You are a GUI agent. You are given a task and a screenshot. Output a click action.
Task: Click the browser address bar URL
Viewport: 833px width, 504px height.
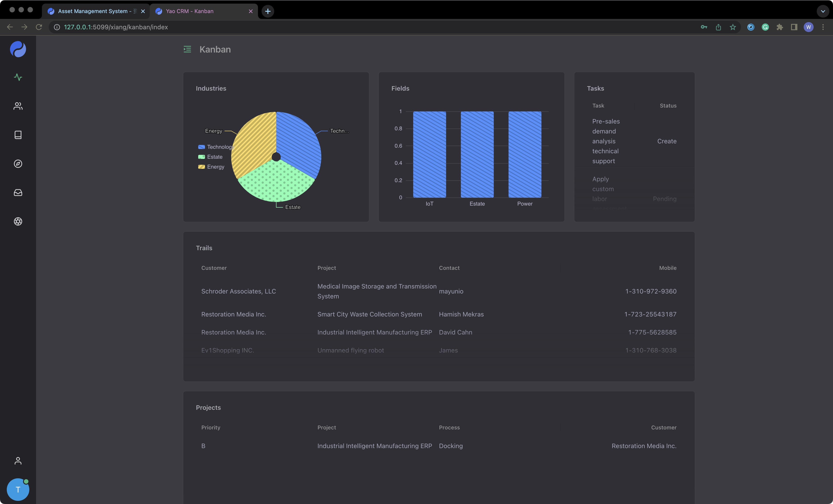(x=116, y=27)
